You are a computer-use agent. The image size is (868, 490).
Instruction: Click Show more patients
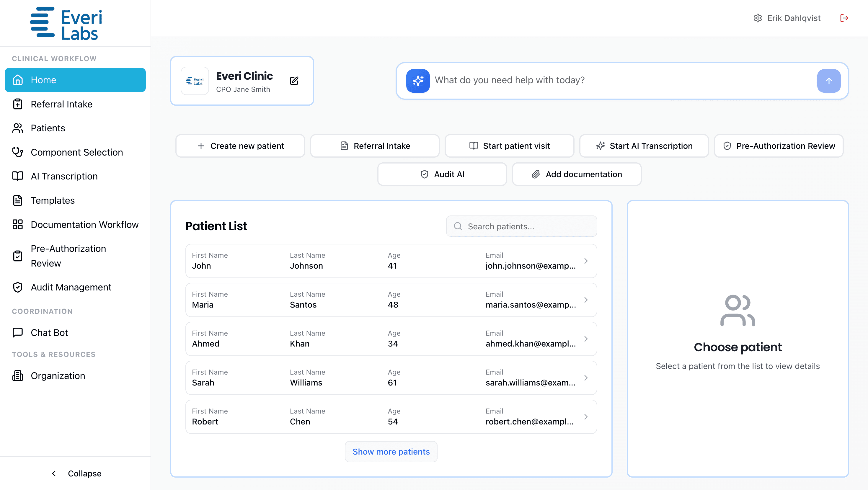point(391,452)
